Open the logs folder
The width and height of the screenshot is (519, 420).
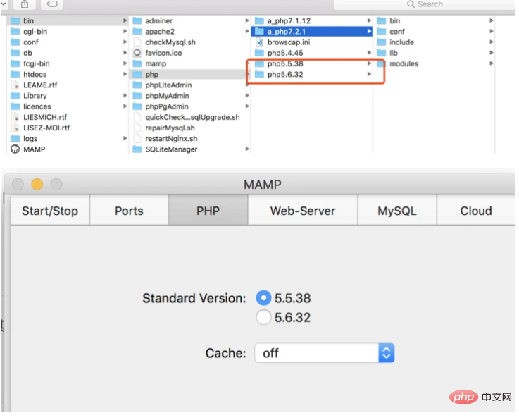click(x=68, y=138)
